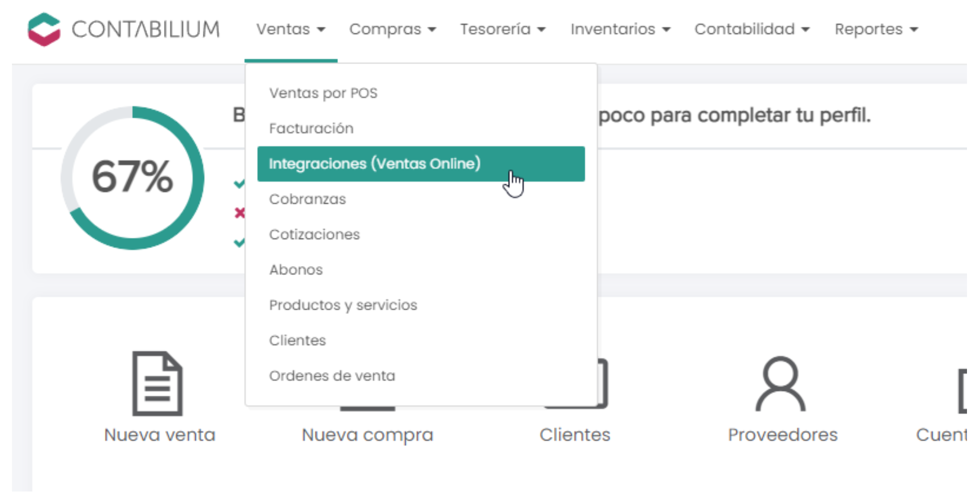The image size is (980, 504).
Task: Open the Reportes dropdown menu
Action: pyautogui.click(x=876, y=29)
